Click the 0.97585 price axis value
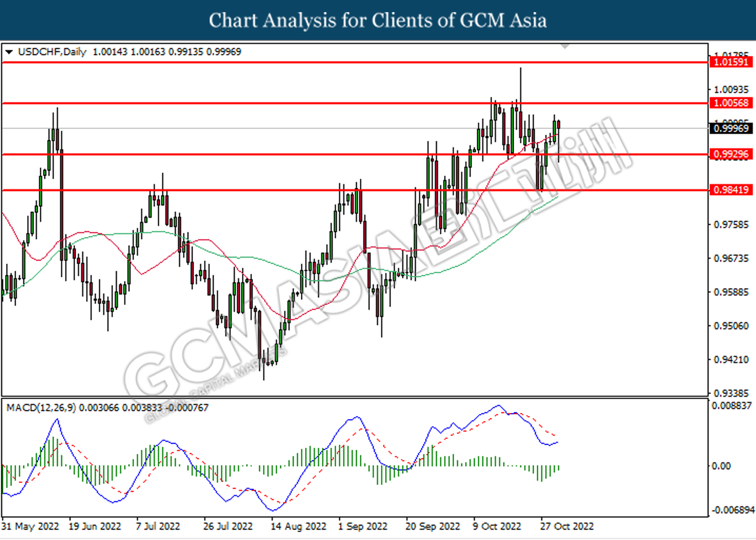 [731, 224]
